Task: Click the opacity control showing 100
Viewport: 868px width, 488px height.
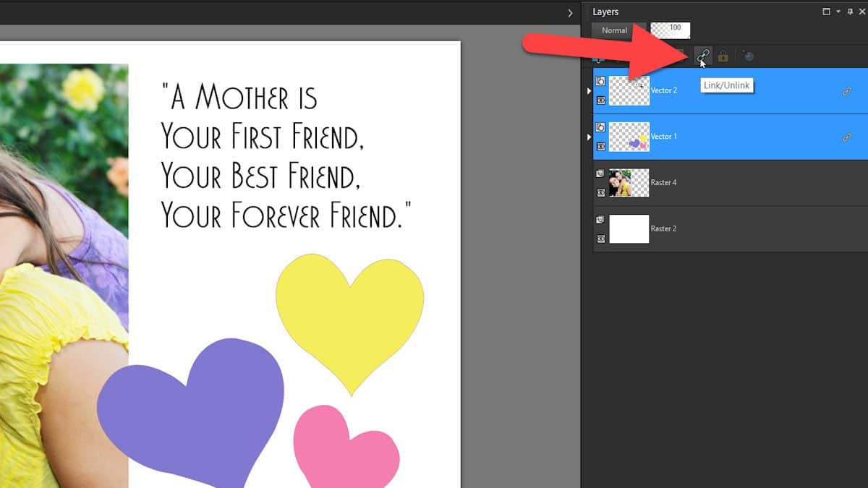Action: (x=670, y=30)
